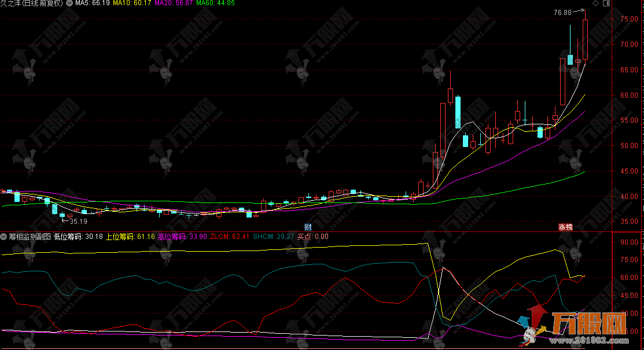Image resolution: width=644 pixels, height=350 pixels.
Task: Toggle the side panel layout icon
Action: (606, 3)
